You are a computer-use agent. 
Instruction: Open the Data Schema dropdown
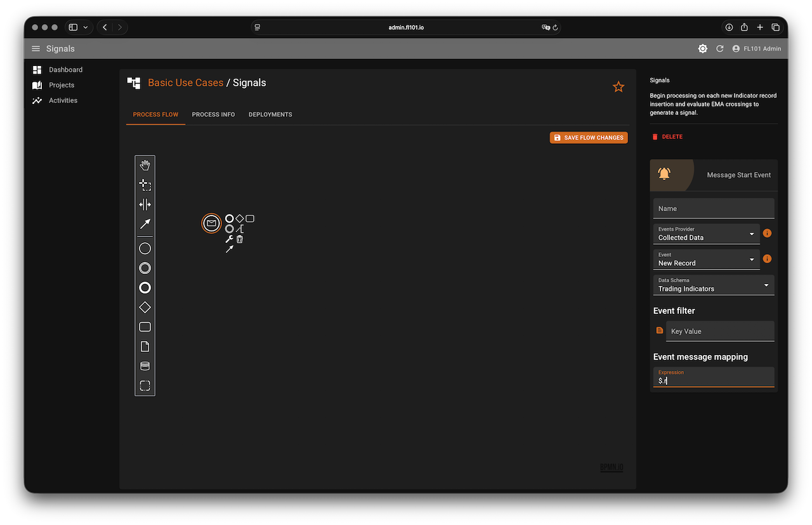[713, 285]
